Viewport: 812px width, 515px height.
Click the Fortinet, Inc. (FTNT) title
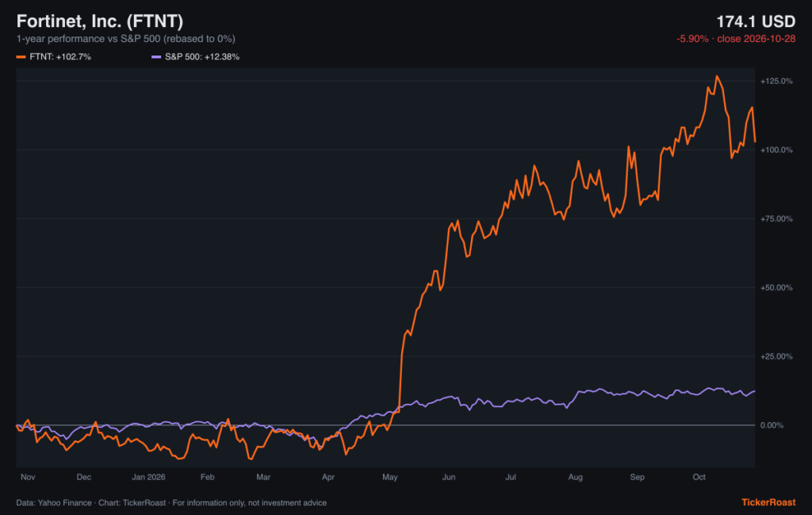click(x=100, y=21)
